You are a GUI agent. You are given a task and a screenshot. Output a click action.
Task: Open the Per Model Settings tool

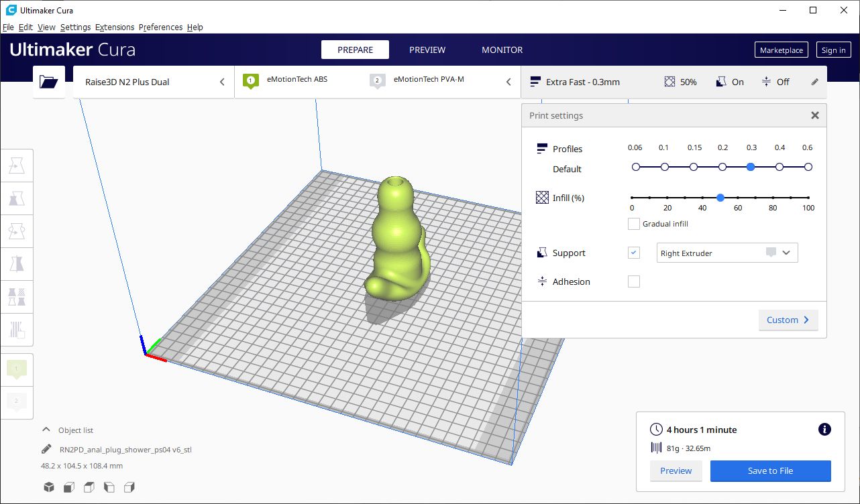coord(17,297)
